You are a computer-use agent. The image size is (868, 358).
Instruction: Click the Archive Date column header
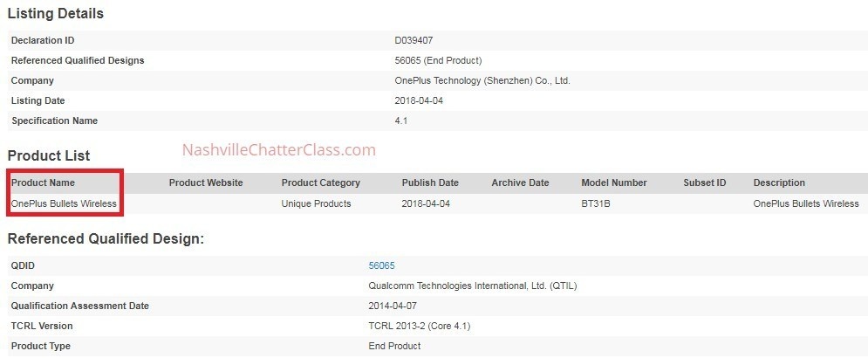click(520, 182)
